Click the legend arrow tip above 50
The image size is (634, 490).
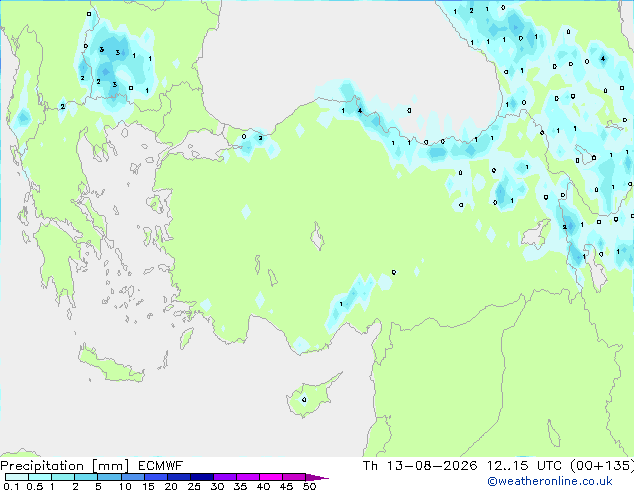click(317, 477)
